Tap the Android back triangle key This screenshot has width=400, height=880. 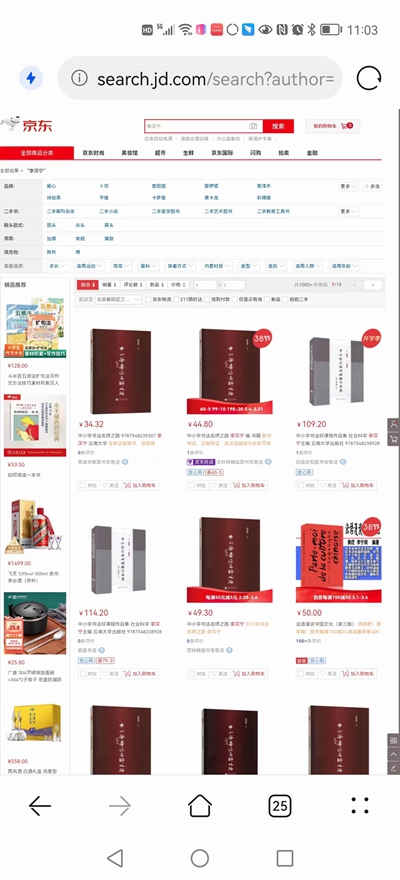coord(115,858)
